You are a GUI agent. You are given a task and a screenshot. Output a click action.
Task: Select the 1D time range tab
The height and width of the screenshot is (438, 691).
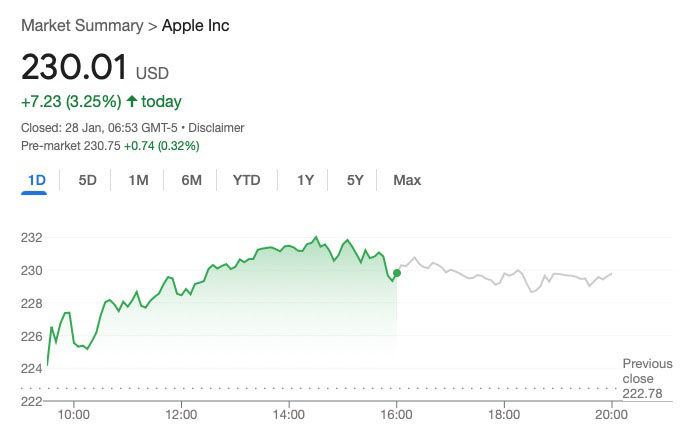(37, 180)
